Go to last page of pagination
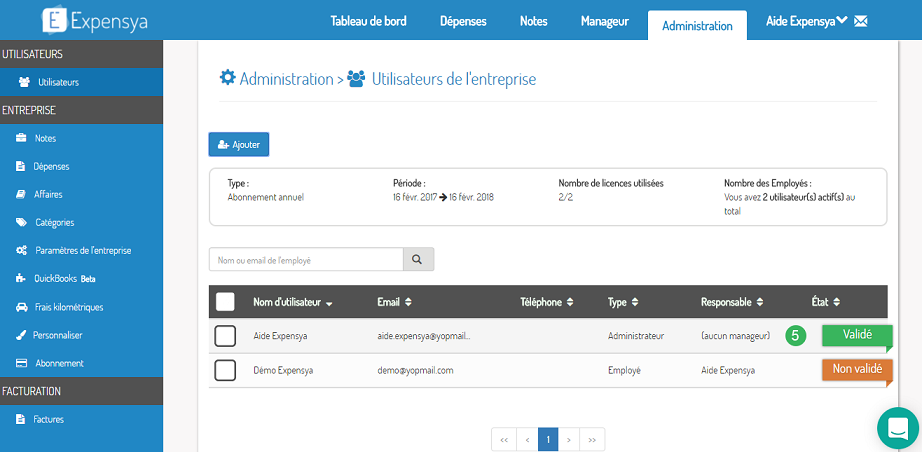Viewport: 922px width, 452px height. [592, 440]
